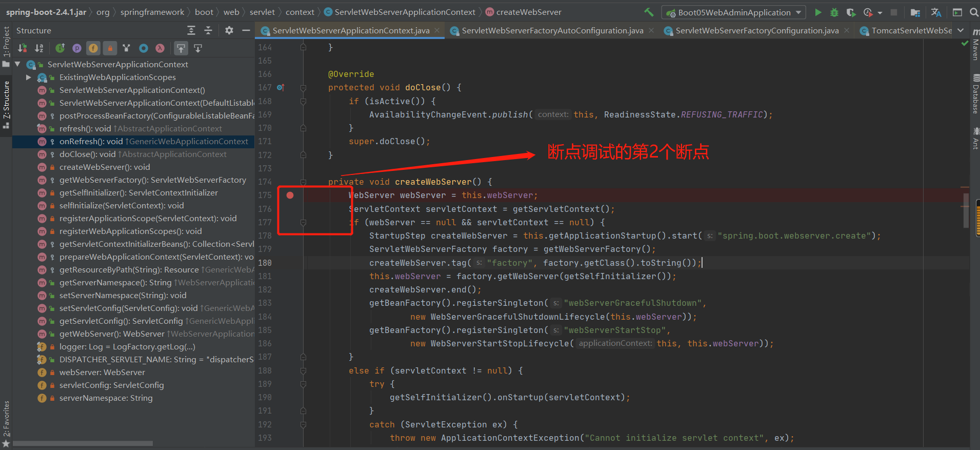Open the run configuration dropdown Boot05WebAdminApplication
Image resolution: width=980 pixels, height=450 pixels.
734,12
